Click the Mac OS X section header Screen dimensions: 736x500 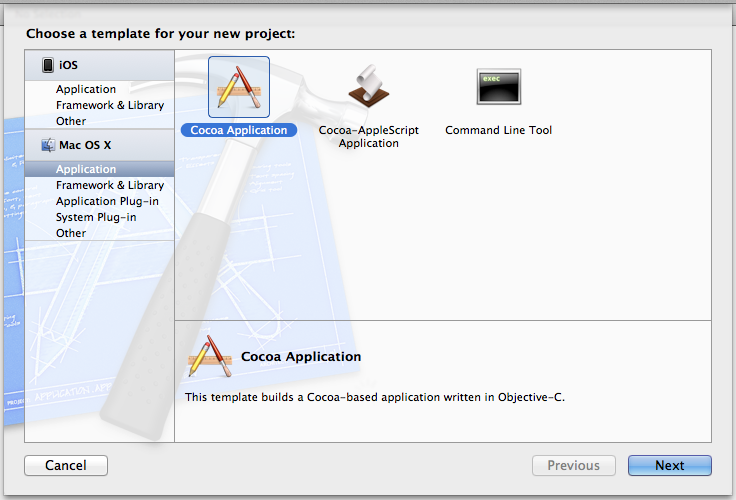pyautogui.click(x=100, y=145)
